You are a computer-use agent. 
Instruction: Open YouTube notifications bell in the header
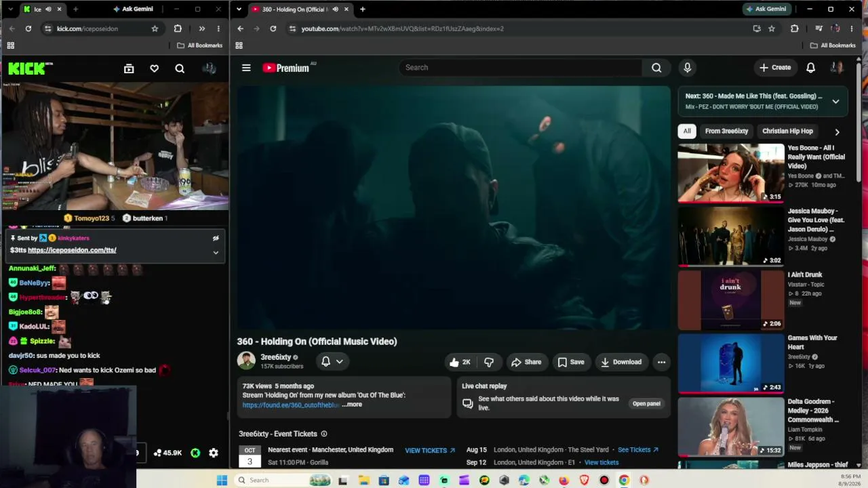click(810, 68)
